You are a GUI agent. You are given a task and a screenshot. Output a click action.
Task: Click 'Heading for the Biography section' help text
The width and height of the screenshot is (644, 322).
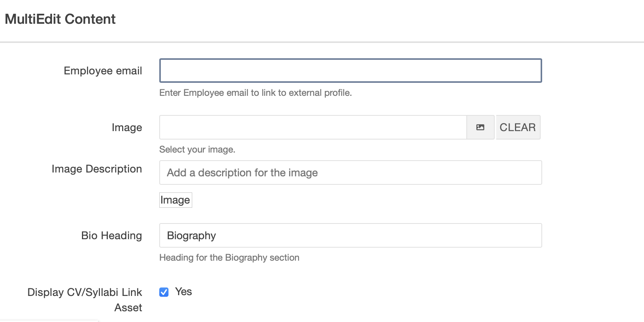pyautogui.click(x=229, y=258)
